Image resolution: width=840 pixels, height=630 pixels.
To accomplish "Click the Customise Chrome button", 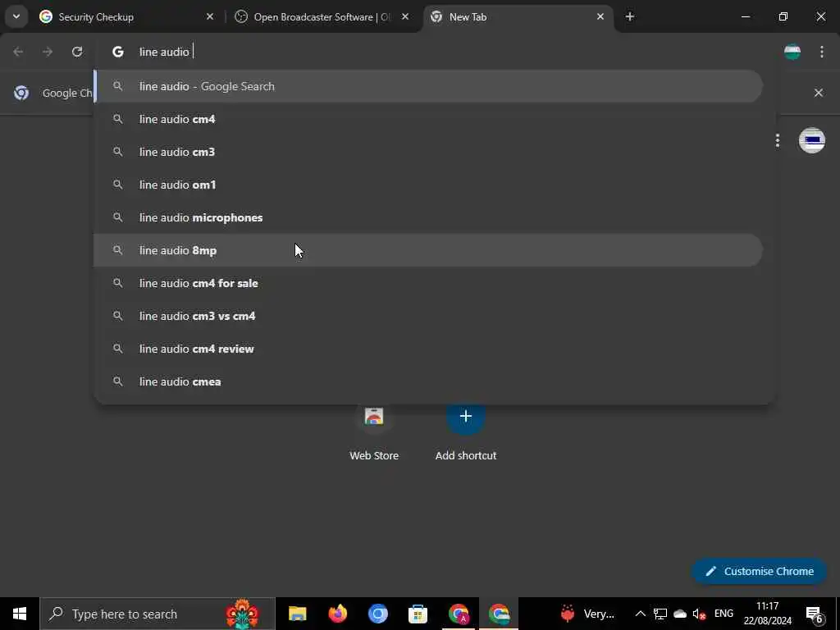I will (x=760, y=571).
